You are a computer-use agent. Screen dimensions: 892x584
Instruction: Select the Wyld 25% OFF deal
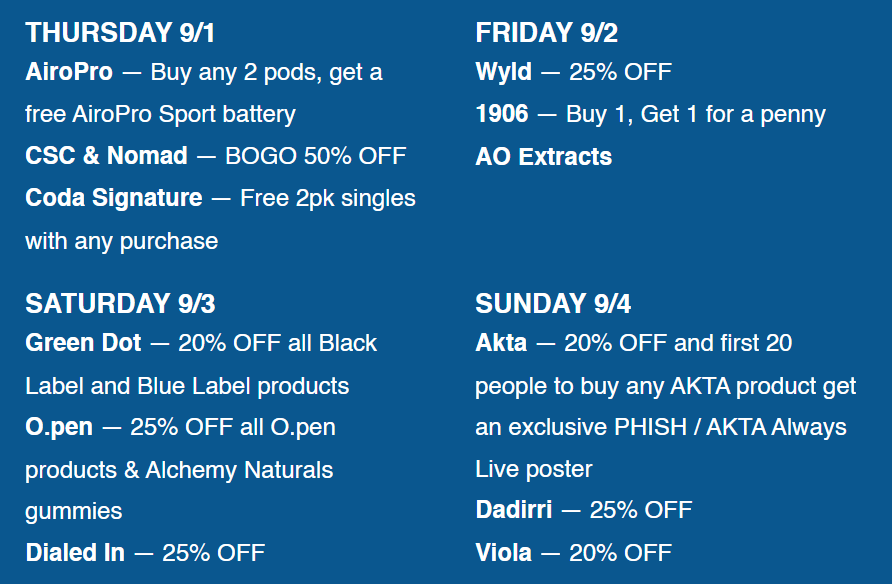point(573,72)
